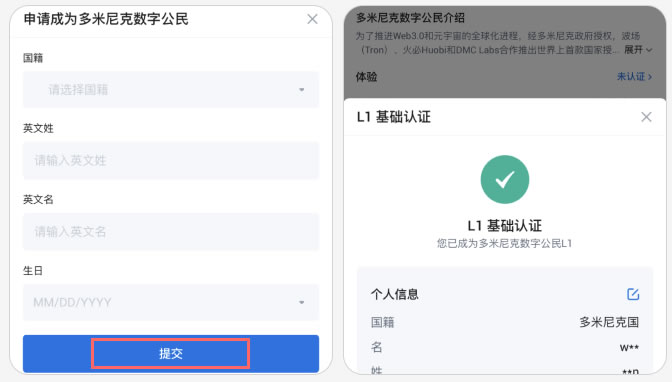The width and height of the screenshot is (672, 382).
Task: Close the L1 基础认证 panel
Action: click(x=646, y=117)
